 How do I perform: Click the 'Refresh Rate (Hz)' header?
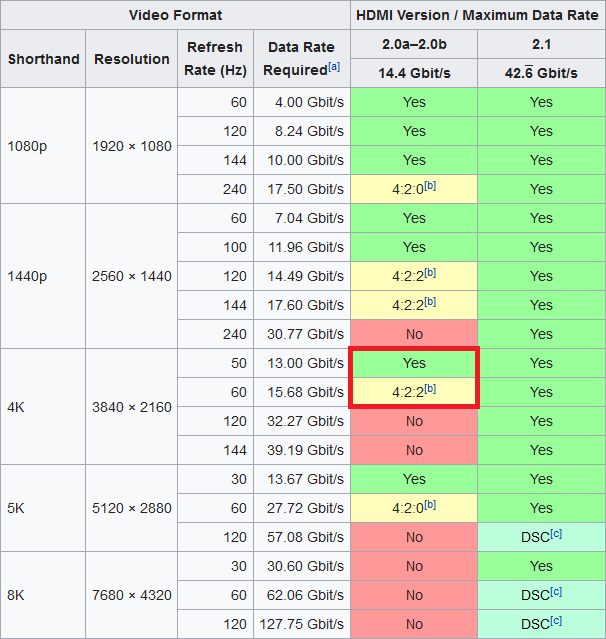point(215,59)
